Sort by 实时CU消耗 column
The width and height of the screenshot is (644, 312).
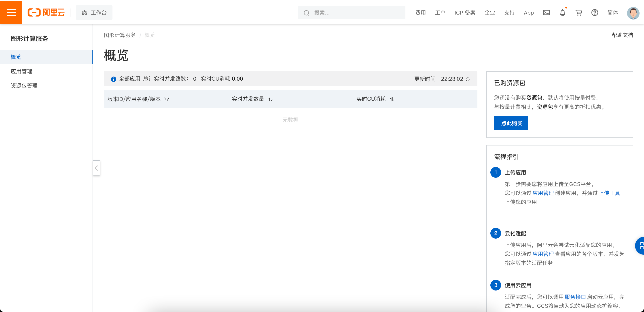pos(392,99)
